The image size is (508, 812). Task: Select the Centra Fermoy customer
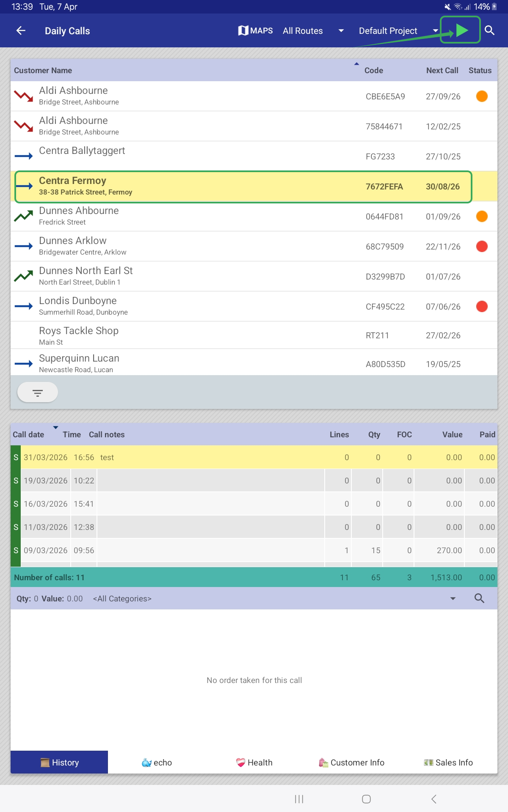click(254, 186)
